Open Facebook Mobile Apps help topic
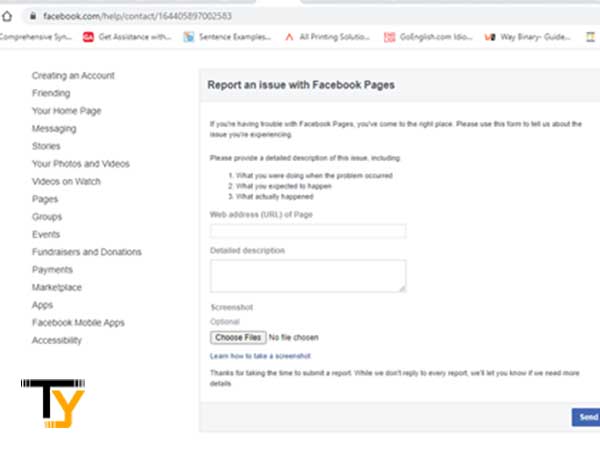This screenshot has width=600, height=450. [x=78, y=323]
